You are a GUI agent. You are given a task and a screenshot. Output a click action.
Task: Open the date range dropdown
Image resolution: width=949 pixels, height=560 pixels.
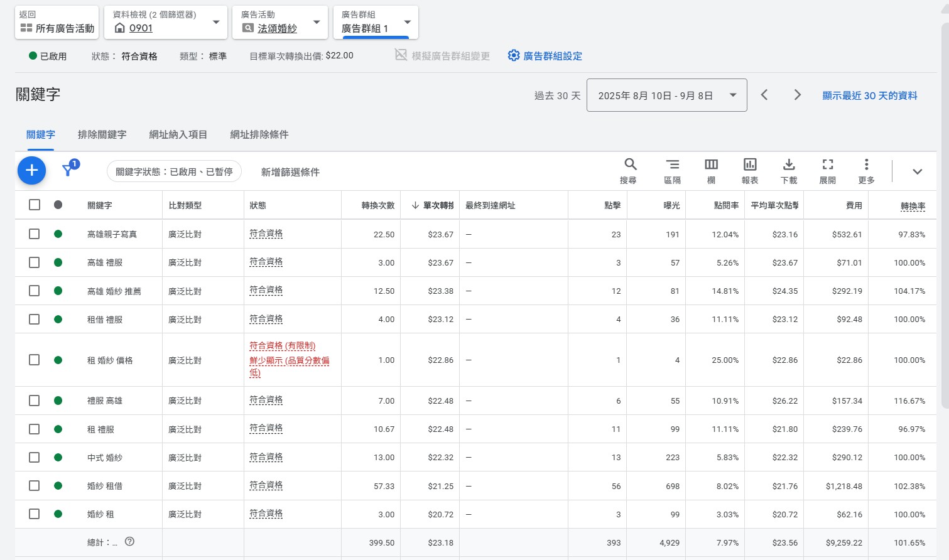coord(666,95)
